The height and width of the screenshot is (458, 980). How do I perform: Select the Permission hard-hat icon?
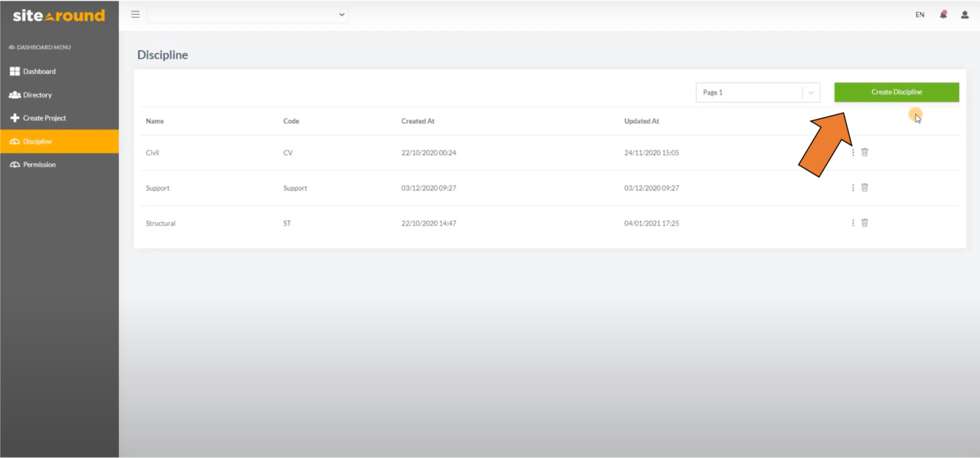[x=14, y=164]
